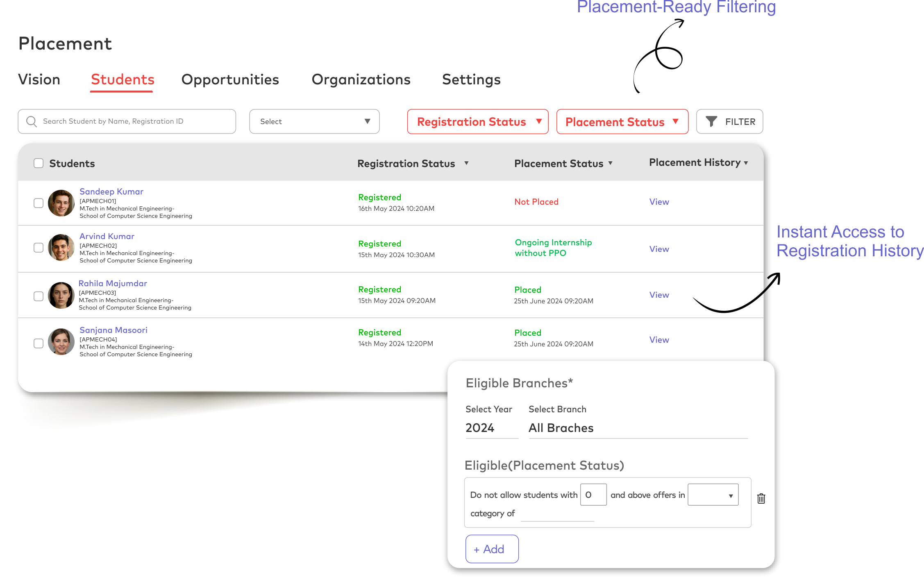Screen dimensions: 924x581
Task: Toggle the select-all Students checkbox
Action: point(39,163)
